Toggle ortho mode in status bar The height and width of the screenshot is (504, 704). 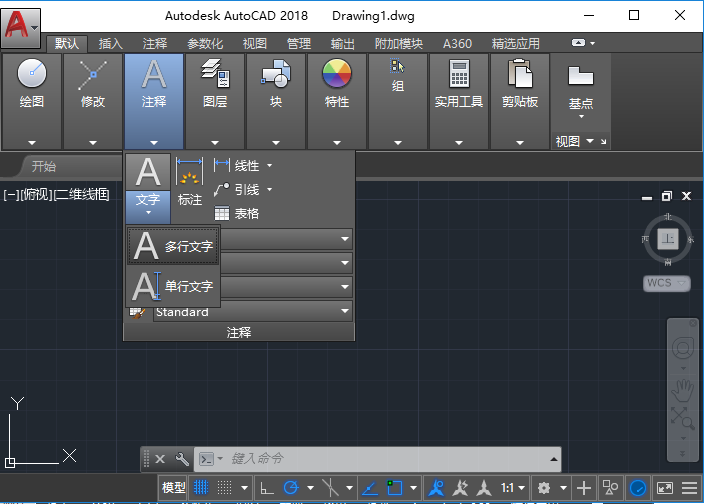tap(268, 487)
